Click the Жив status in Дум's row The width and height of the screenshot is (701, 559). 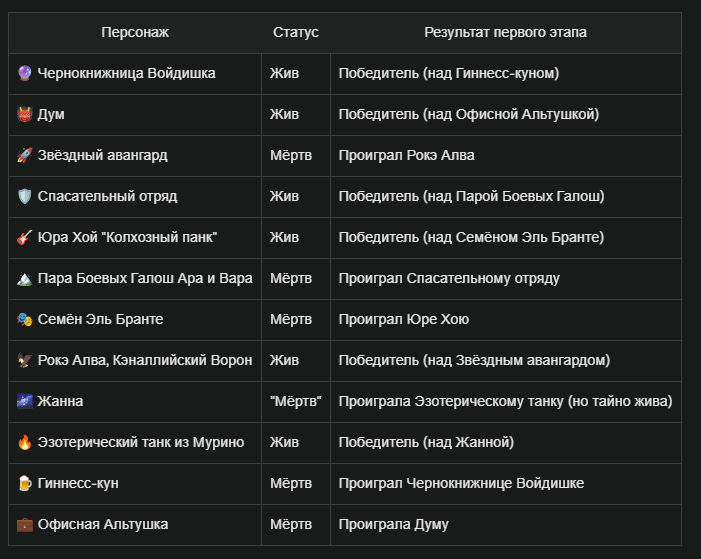click(284, 114)
